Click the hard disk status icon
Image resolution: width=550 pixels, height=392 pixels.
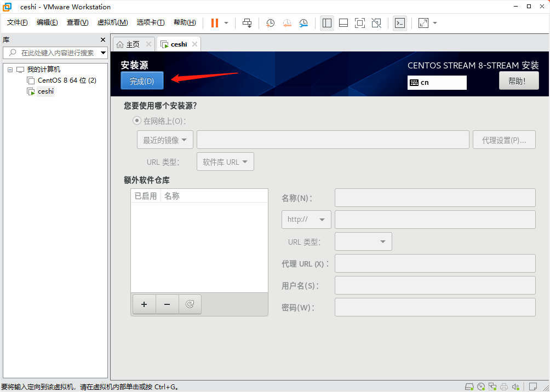pos(469,387)
